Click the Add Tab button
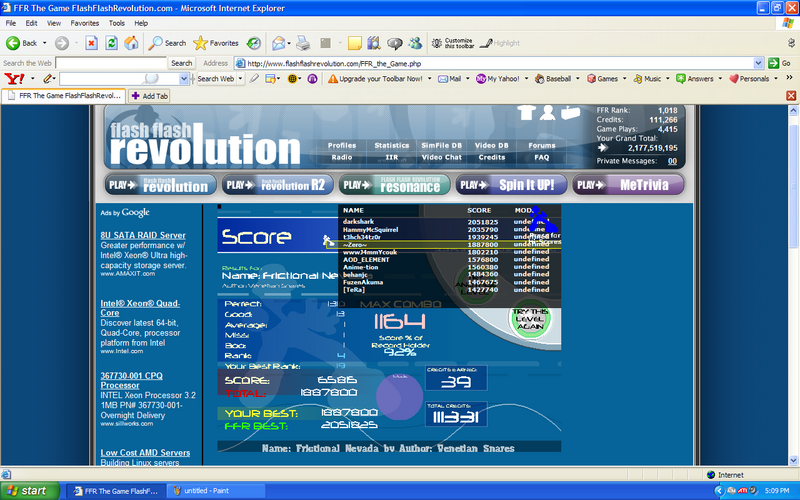This screenshot has height=500, width=800. click(149, 96)
